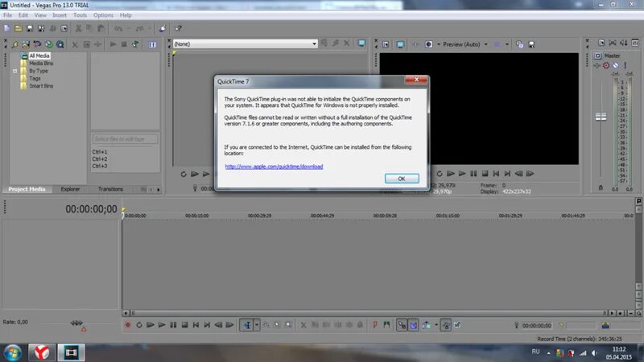The width and height of the screenshot is (644, 362).
Task: Click the Undo arrow icon
Action: pos(118,28)
